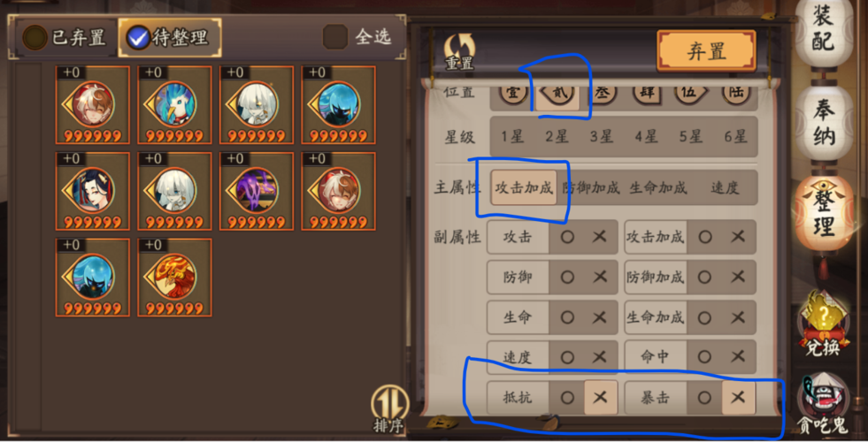Open the 贪吃鬼 ghost icon
Screen dimensions: 868x442
(823, 403)
